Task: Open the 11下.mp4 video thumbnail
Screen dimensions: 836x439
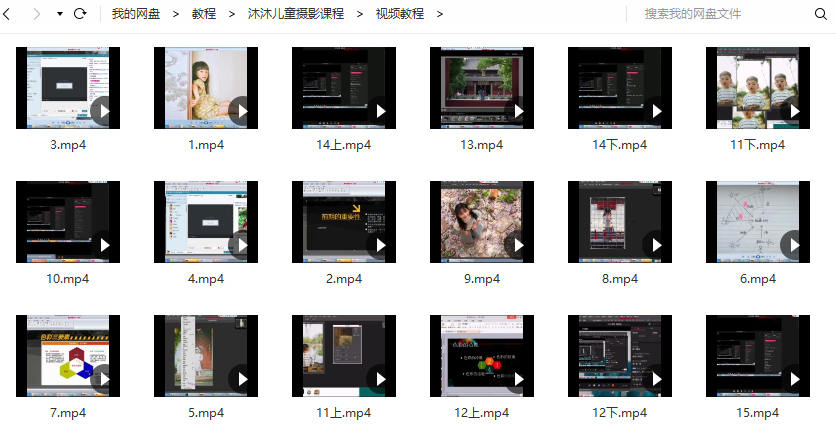Action: tap(757, 88)
